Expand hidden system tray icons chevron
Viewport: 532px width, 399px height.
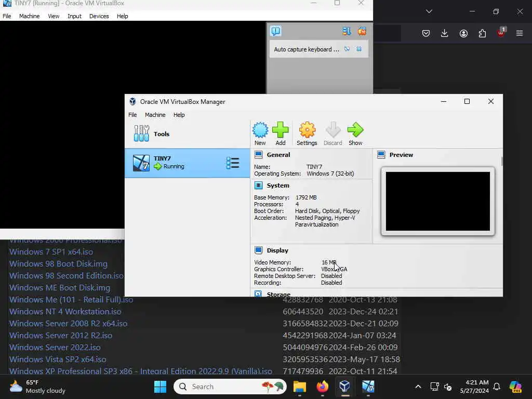tap(418, 387)
